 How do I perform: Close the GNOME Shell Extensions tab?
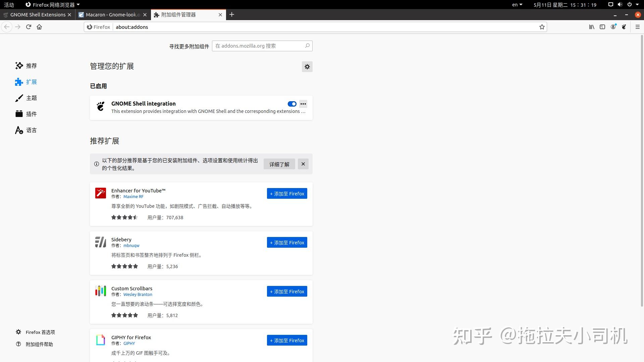click(x=69, y=15)
